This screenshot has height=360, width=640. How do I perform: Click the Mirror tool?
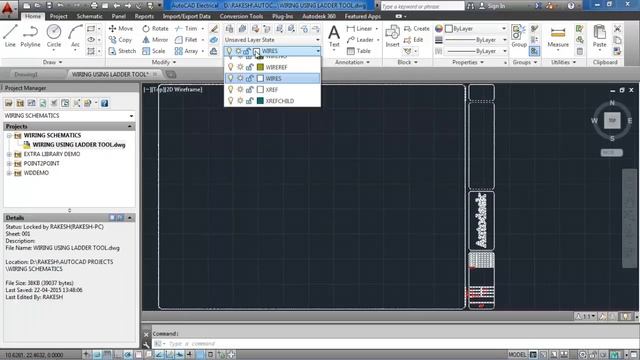tap(155, 40)
